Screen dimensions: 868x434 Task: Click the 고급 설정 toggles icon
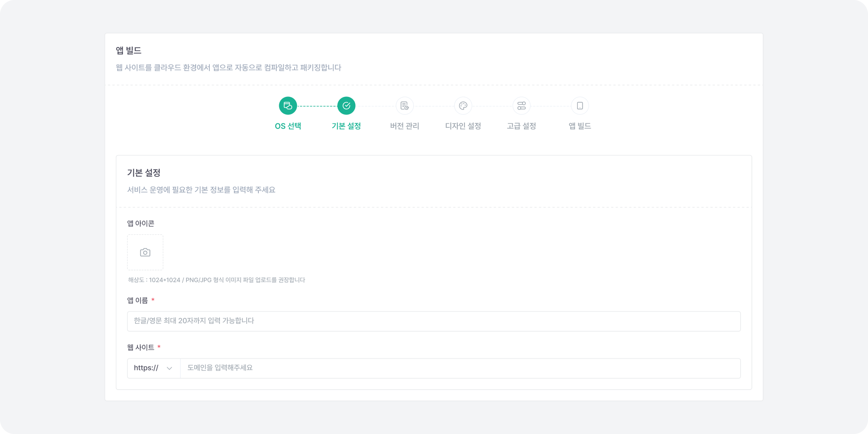[522, 106]
